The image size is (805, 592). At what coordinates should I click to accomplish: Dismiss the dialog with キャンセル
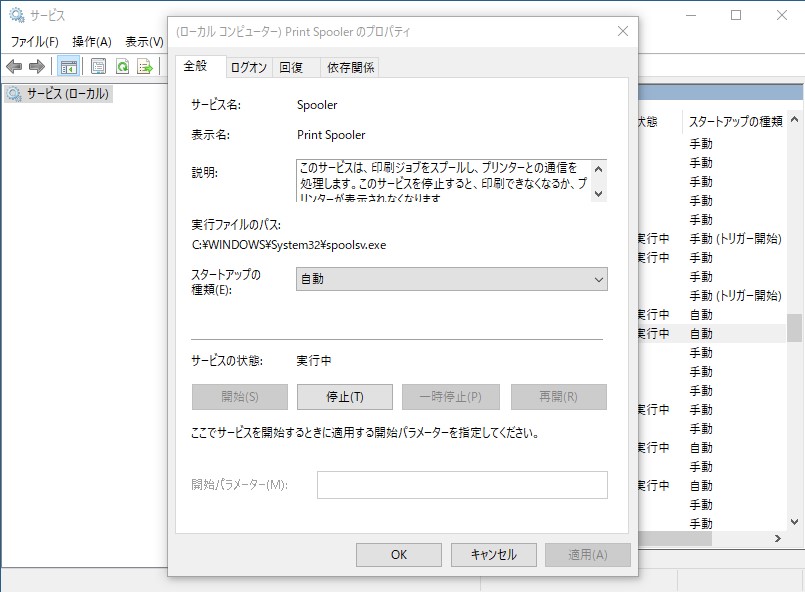coord(497,554)
